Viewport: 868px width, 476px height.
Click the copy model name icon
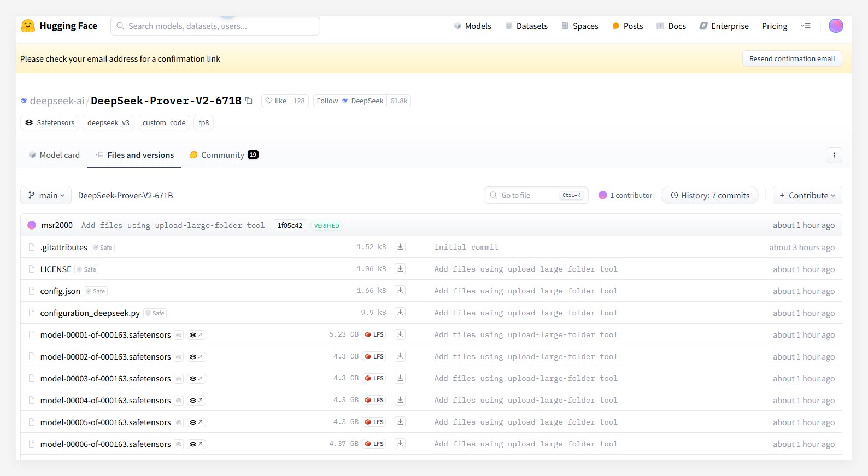pos(249,101)
